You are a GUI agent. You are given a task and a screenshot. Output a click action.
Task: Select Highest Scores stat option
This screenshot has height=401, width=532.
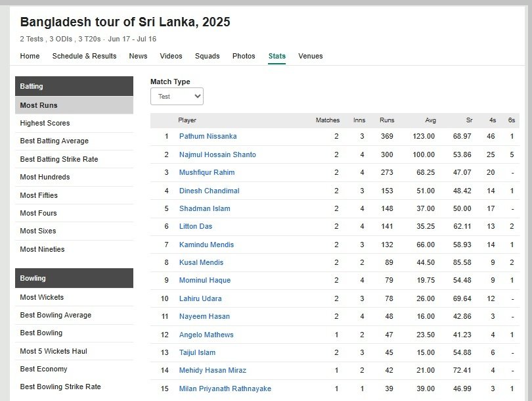tap(45, 123)
